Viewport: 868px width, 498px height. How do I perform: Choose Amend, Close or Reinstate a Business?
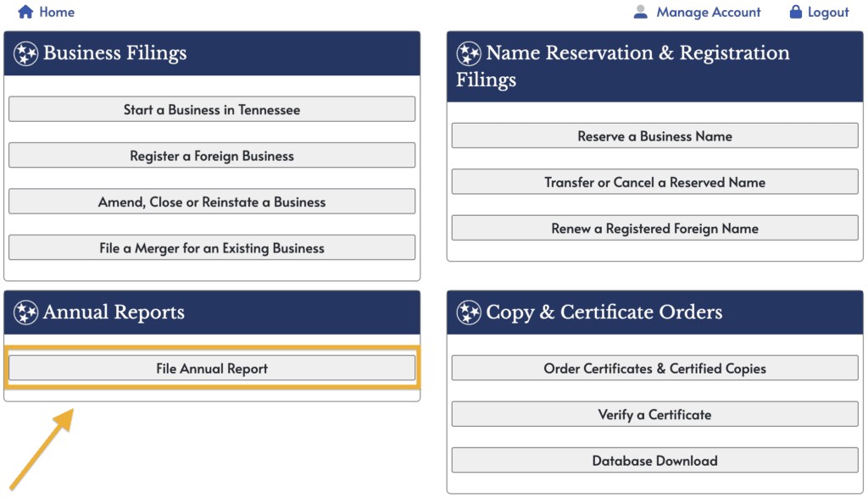point(212,201)
